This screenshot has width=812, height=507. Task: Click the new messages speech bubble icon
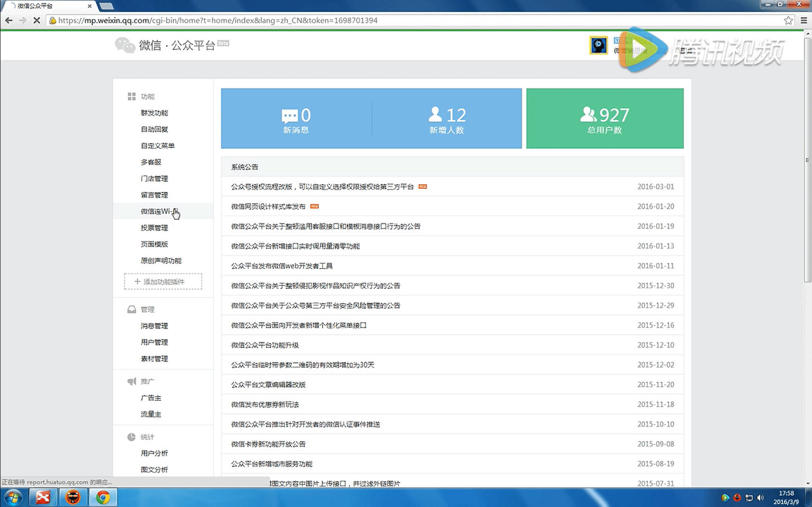tap(289, 115)
